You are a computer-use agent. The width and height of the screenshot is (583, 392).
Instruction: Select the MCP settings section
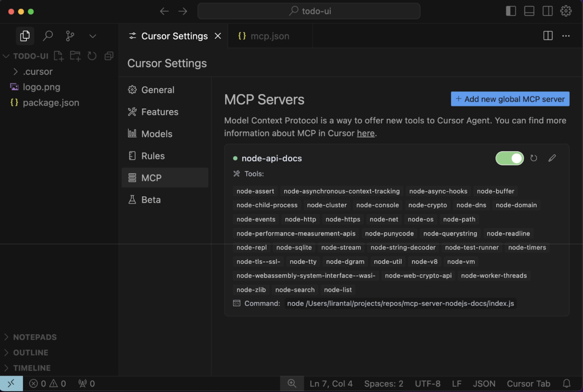point(165,178)
